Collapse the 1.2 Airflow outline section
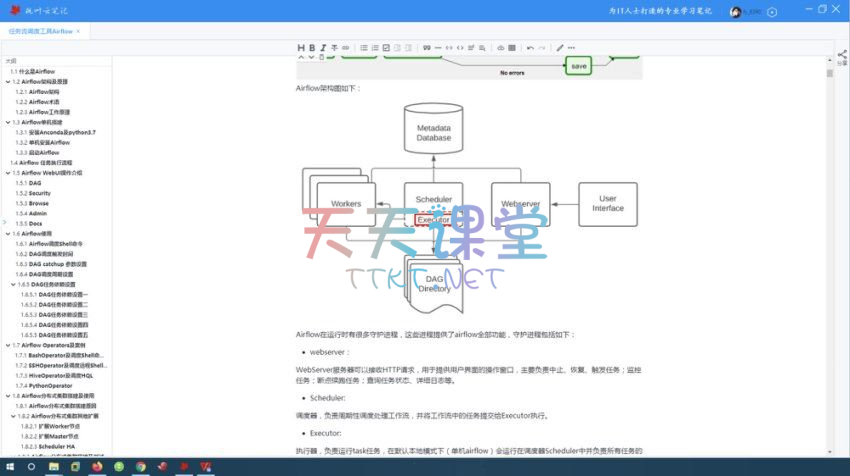The image size is (850, 476). click(7, 81)
